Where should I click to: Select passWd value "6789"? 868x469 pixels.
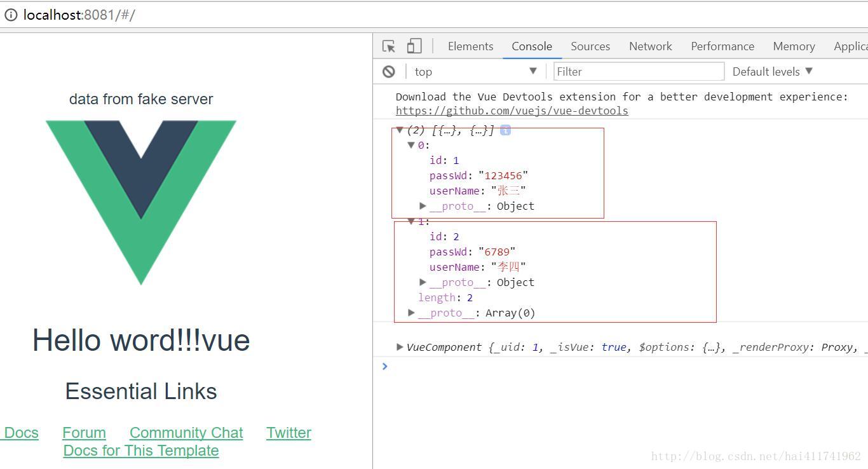tap(497, 252)
